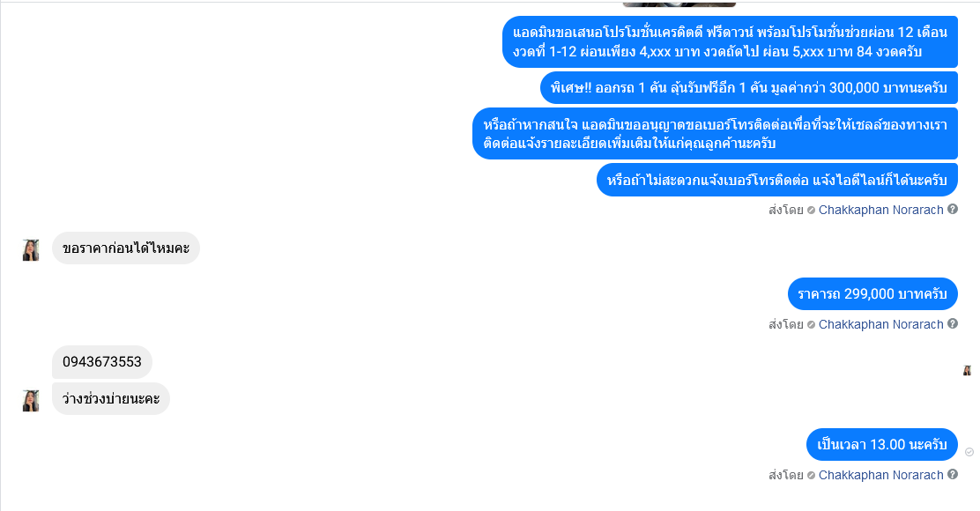This screenshot has width=980, height=511.
Task: Click badge icon before sender name under 13.00 message
Action: click(811, 476)
